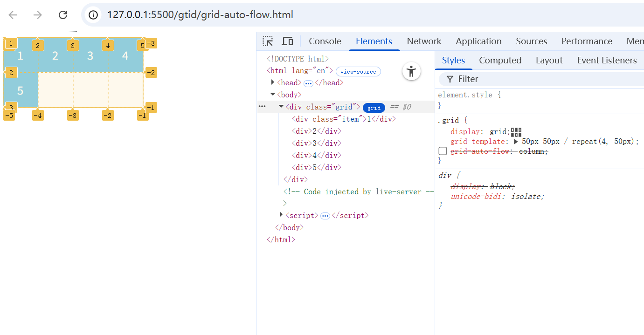Select the html lang="en" node
644x335 pixels.
pos(299,71)
